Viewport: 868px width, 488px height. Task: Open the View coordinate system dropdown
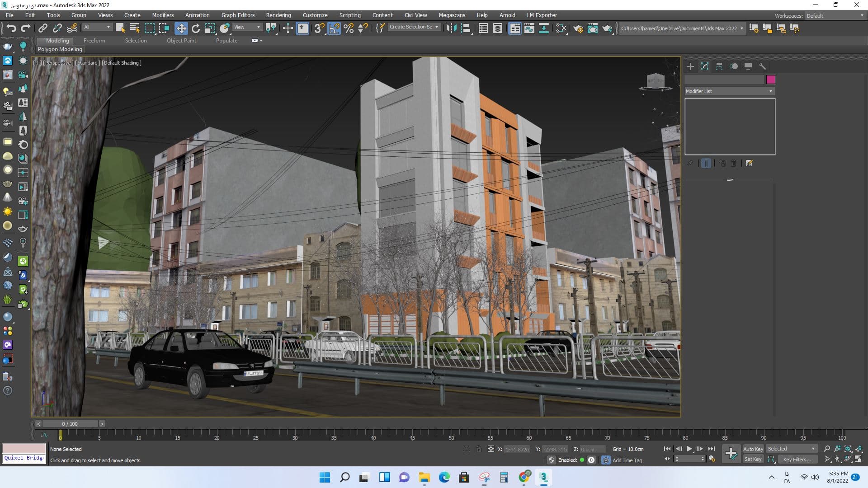(247, 27)
